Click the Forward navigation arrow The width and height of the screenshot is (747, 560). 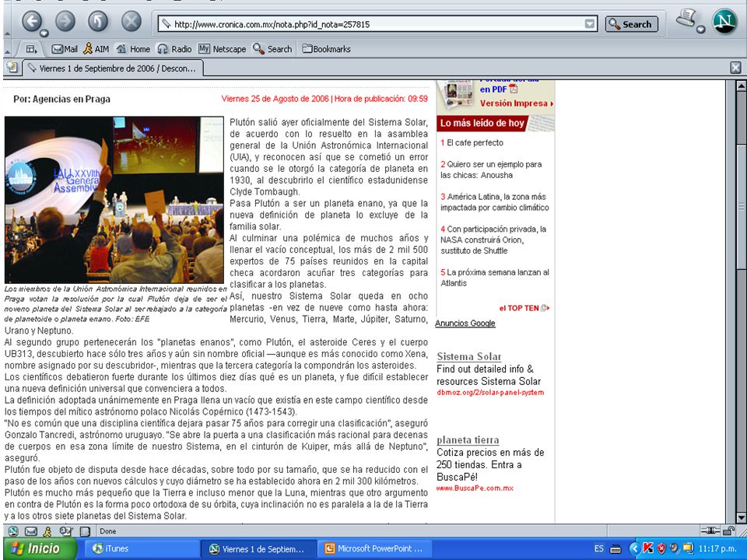(65, 22)
